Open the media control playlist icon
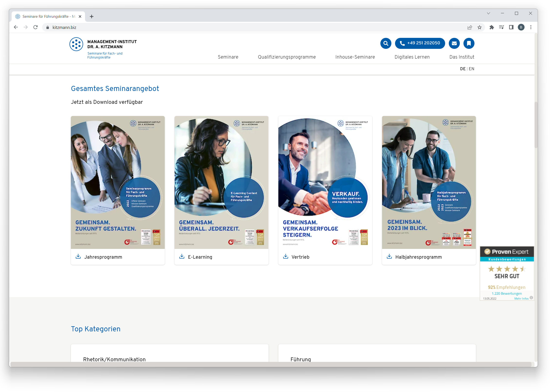 (501, 27)
